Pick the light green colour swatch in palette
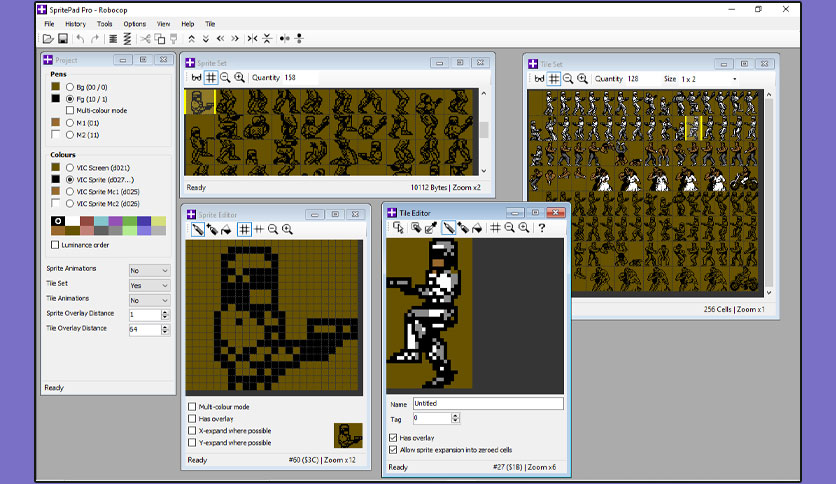Viewport: 836px width, 484px height. click(x=130, y=231)
